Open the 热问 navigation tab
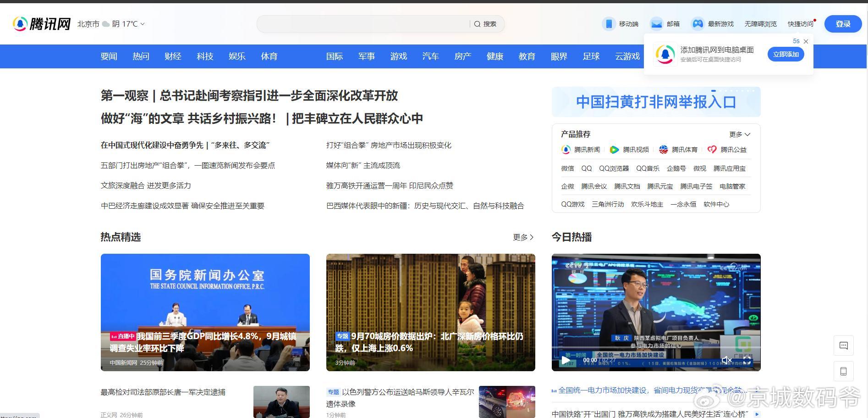This screenshot has height=418, width=868. tap(141, 56)
